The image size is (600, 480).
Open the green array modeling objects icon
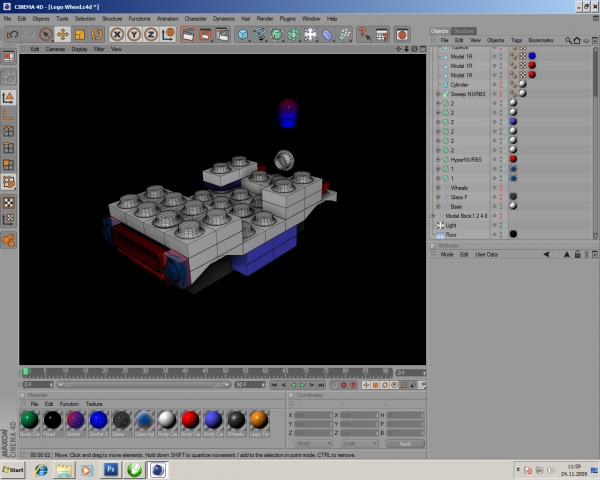[x=293, y=35]
